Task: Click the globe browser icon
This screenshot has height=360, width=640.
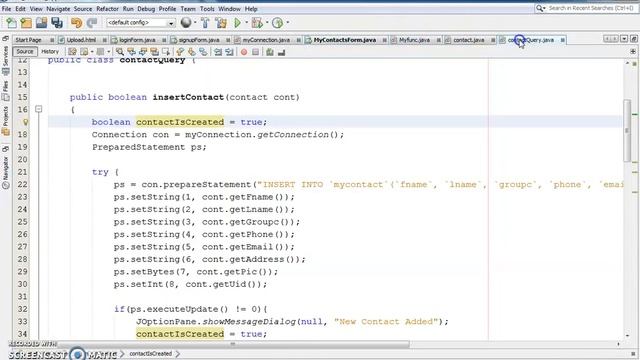Action: [186, 23]
